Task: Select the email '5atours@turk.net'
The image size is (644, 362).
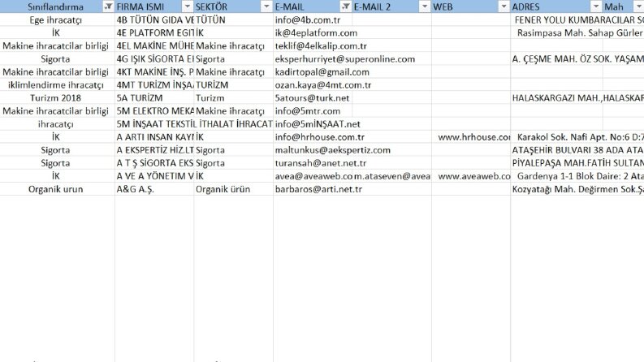Action: point(313,98)
